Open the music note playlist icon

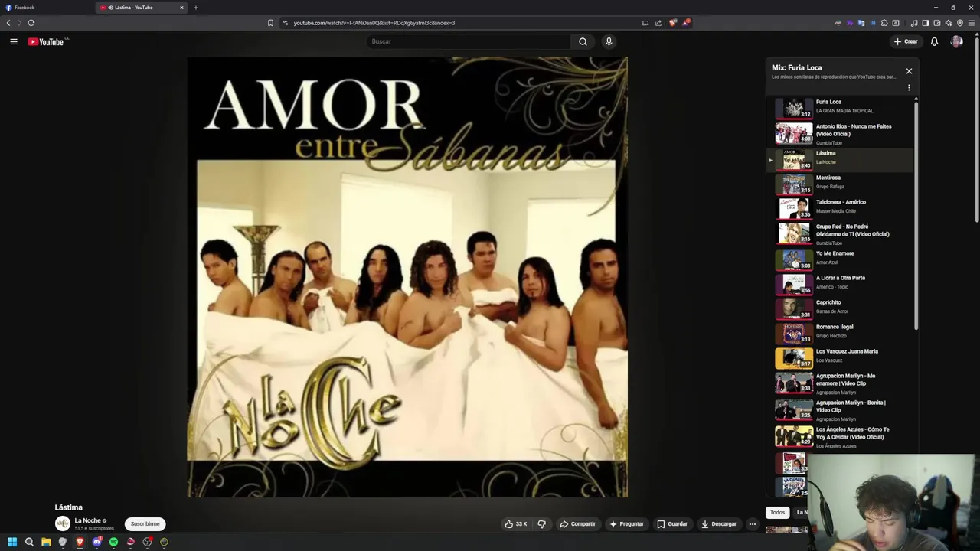914,23
